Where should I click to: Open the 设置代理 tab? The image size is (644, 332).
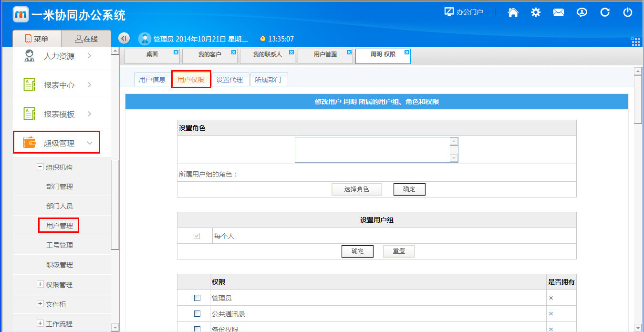(229, 80)
